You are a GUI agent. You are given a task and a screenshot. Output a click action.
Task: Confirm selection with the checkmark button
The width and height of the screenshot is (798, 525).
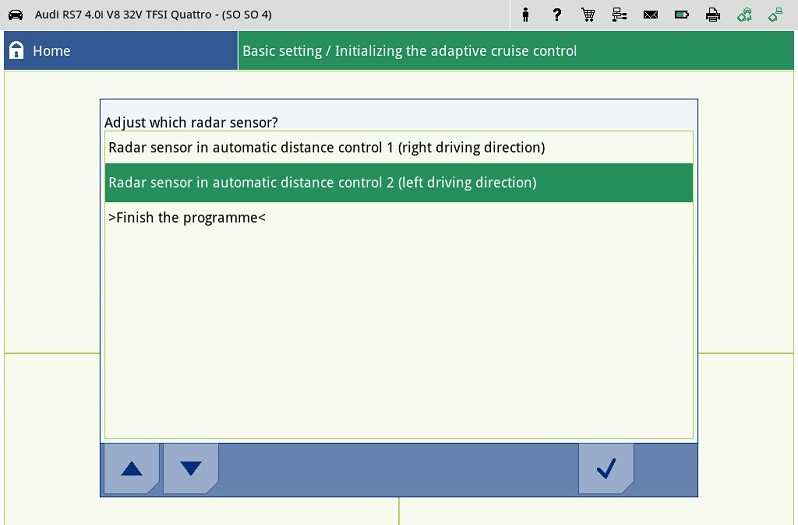coord(605,468)
